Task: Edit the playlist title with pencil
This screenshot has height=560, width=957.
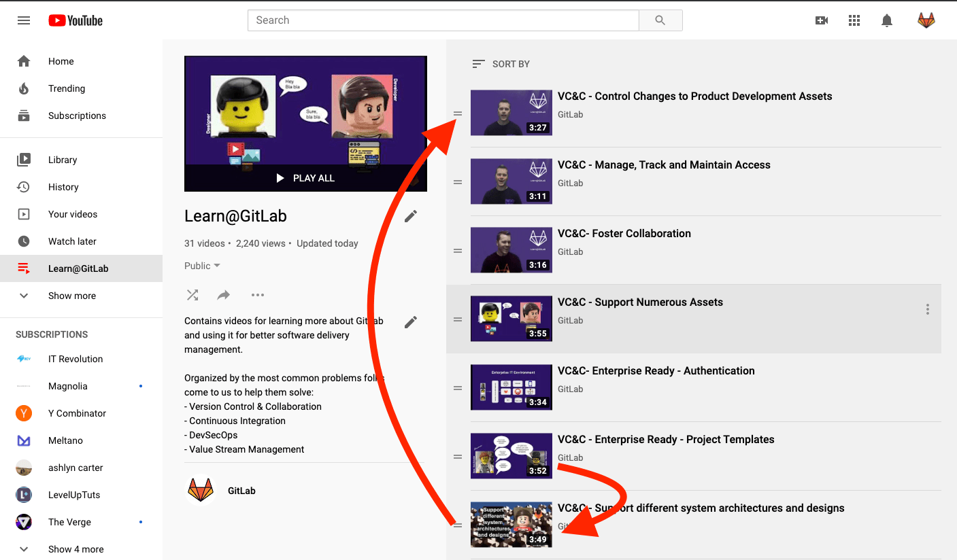Action: 411,216
